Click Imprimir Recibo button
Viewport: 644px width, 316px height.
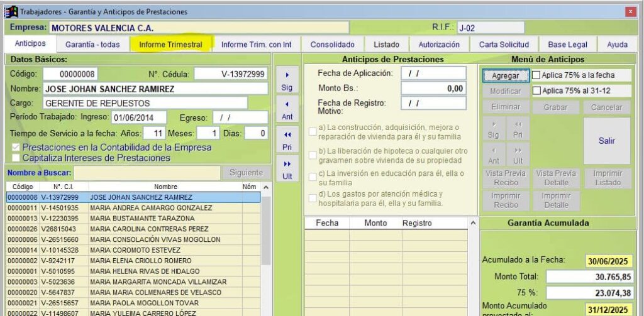[506, 200]
